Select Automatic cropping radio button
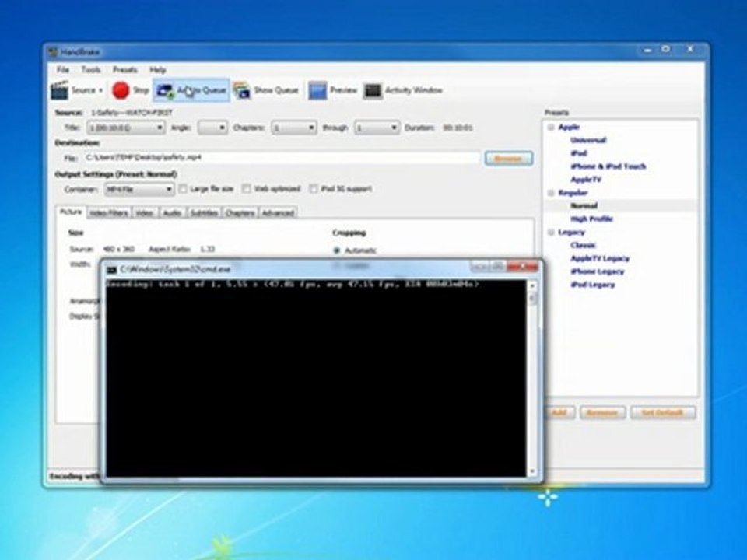This screenshot has height=560, width=747. coord(337,250)
